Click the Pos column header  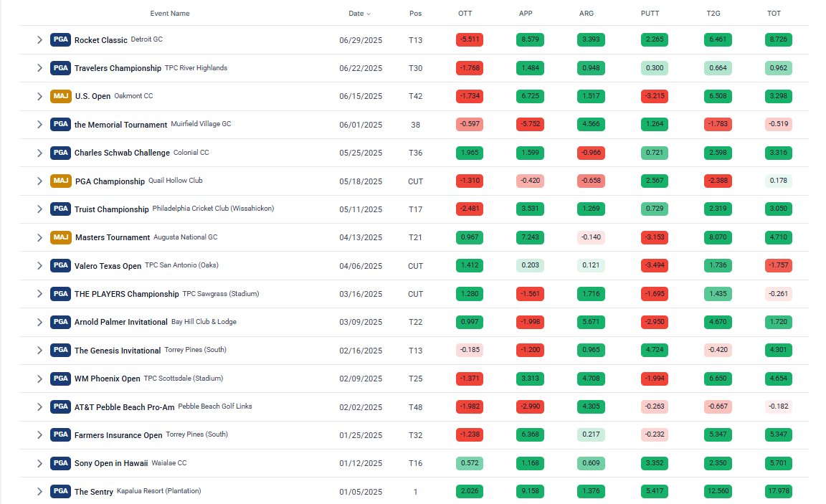pos(415,14)
